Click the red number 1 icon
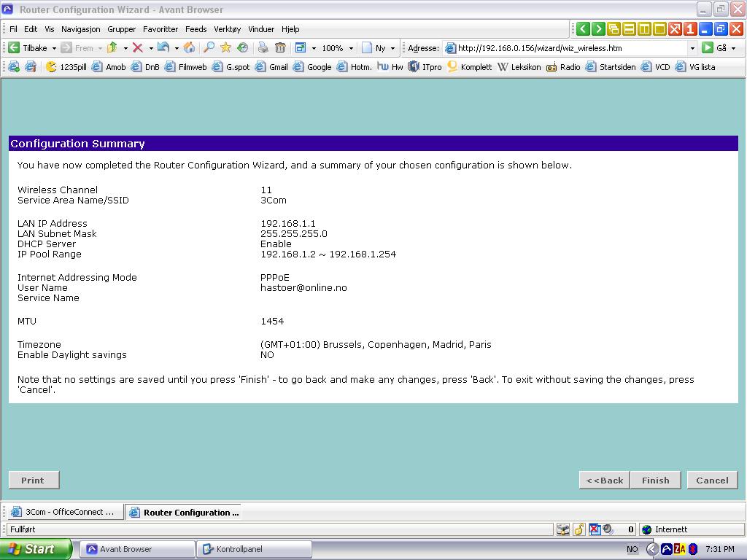The width and height of the screenshot is (747, 560). tap(690, 29)
